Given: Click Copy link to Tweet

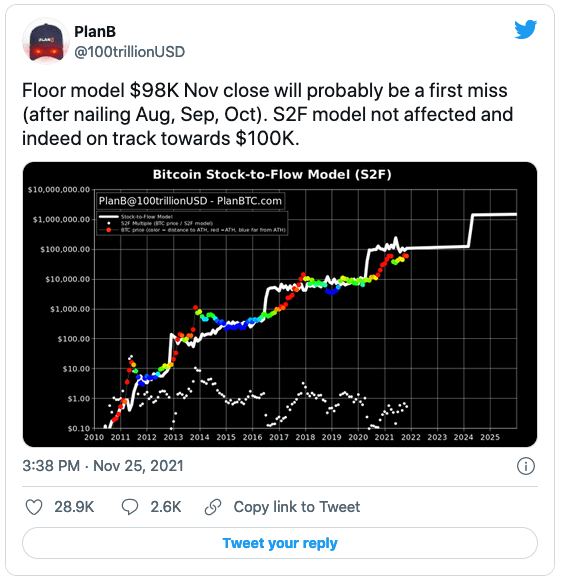Looking at the screenshot, I should pos(297,507).
